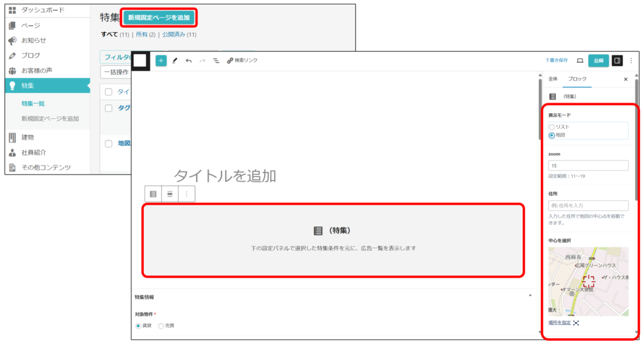Image resolution: width=644 pixels, height=345 pixels.
Task: Switch to the 全体 sidebar tab
Action: click(553, 79)
